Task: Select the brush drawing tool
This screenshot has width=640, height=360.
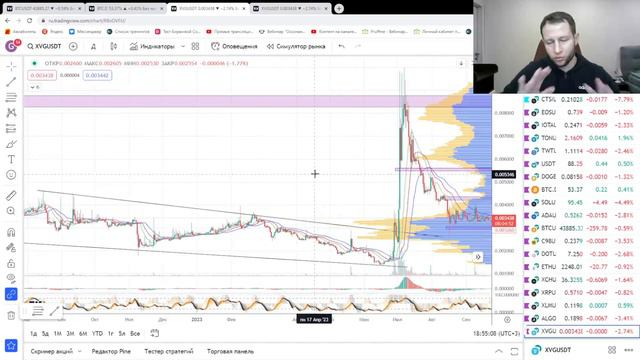Action: click(11, 144)
